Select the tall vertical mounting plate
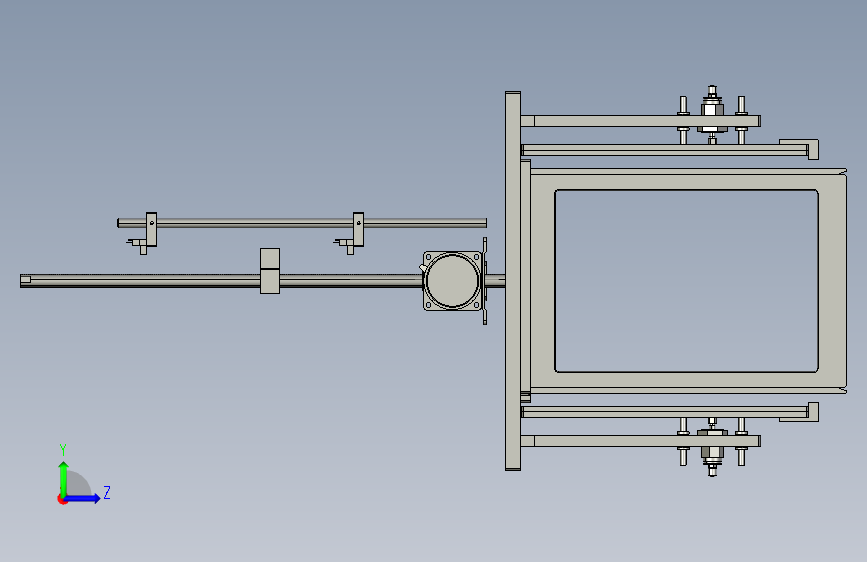 pos(513,281)
